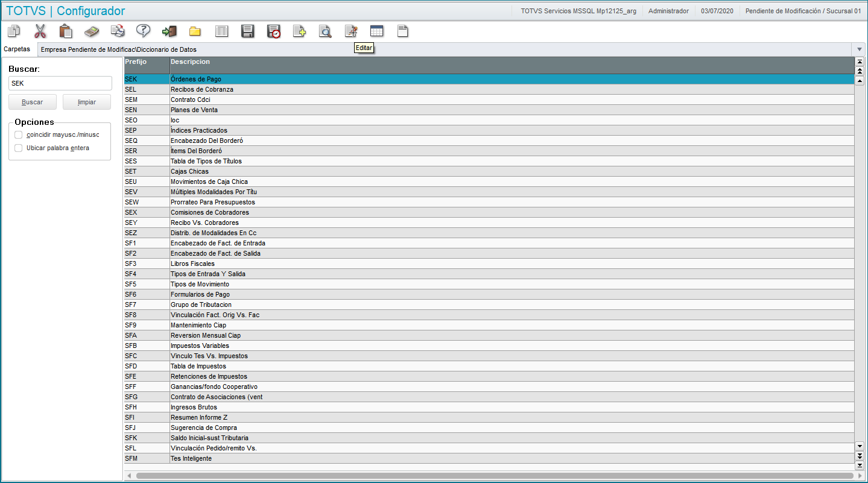Click the exit door icon
Image resolution: width=868 pixels, height=483 pixels.
tap(169, 31)
